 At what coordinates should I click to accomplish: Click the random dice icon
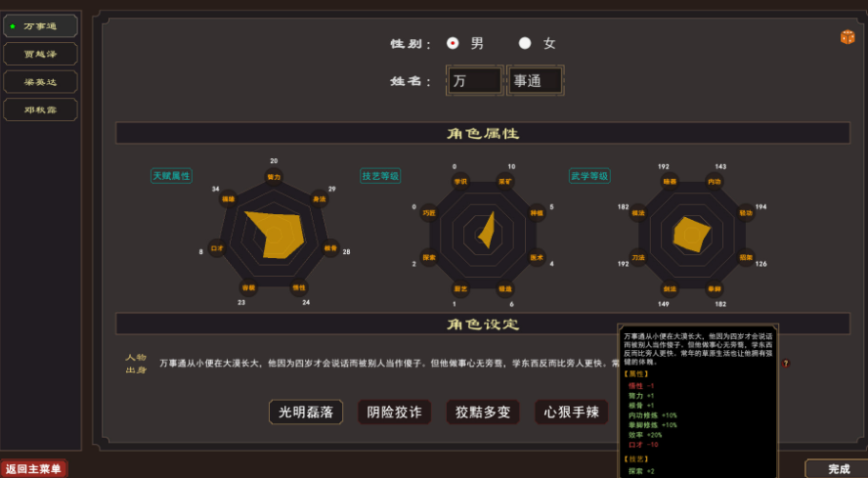click(x=847, y=37)
